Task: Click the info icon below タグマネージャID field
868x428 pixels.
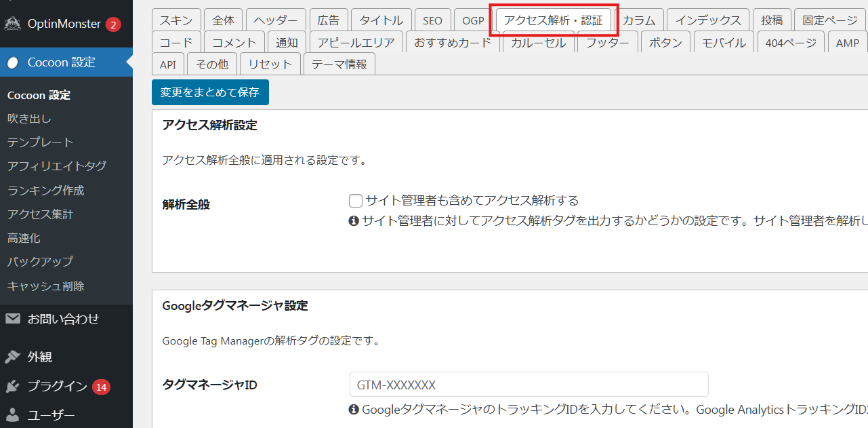Action: click(x=353, y=410)
